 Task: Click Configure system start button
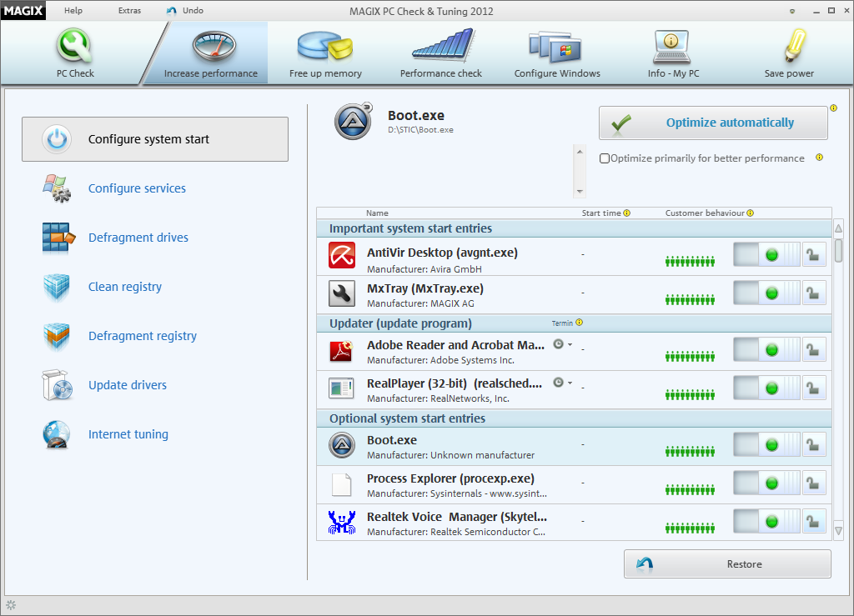pyautogui.click(x=154, y=139)
